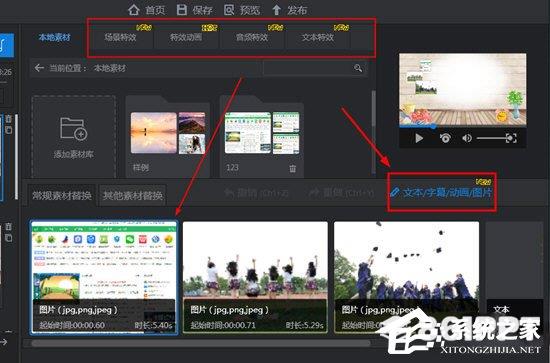The height and width of the screenshot is (363, 550).
Task: Click the 重做 (Ctrl+Y) redo button
Action: pyautogui.click(x=341, y=192)
